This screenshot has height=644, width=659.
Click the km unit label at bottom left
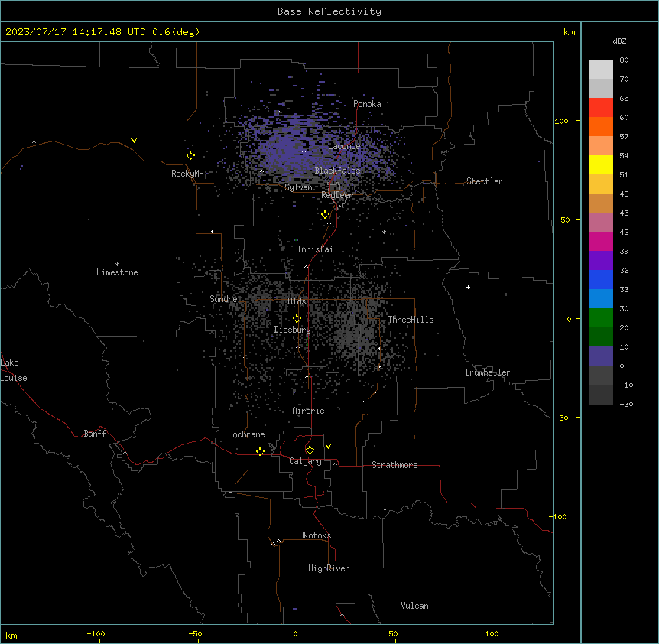pos(11,636)
